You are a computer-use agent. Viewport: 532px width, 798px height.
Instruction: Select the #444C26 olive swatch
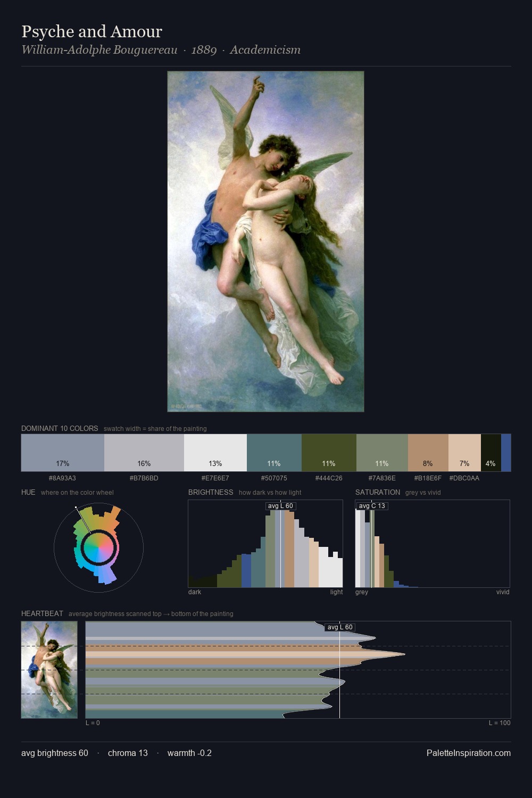[329, 453]
